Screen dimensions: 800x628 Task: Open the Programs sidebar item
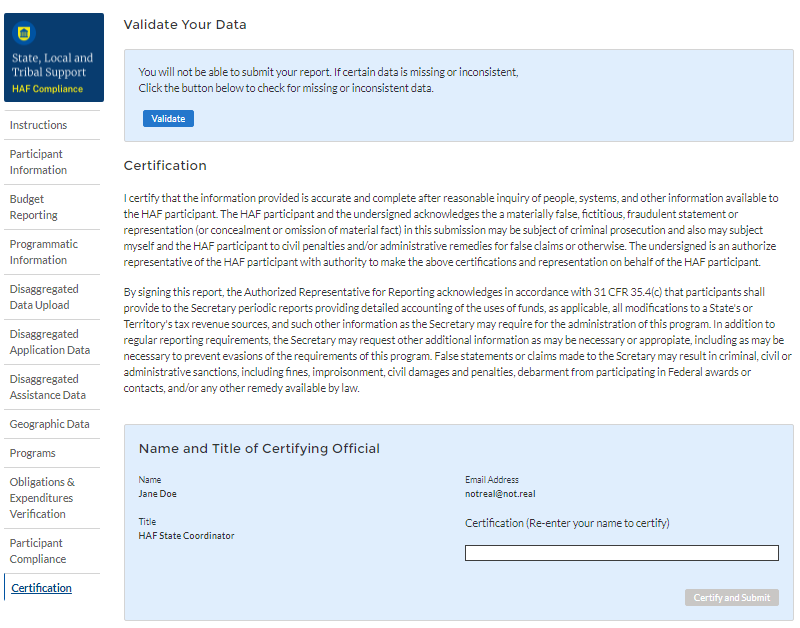[x=32, y=453]
